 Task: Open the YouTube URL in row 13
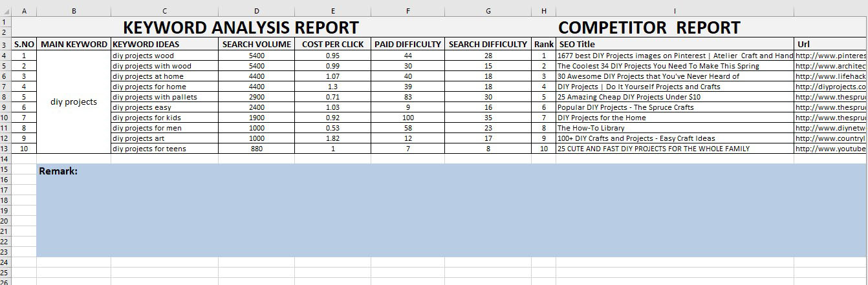point(830,149)
